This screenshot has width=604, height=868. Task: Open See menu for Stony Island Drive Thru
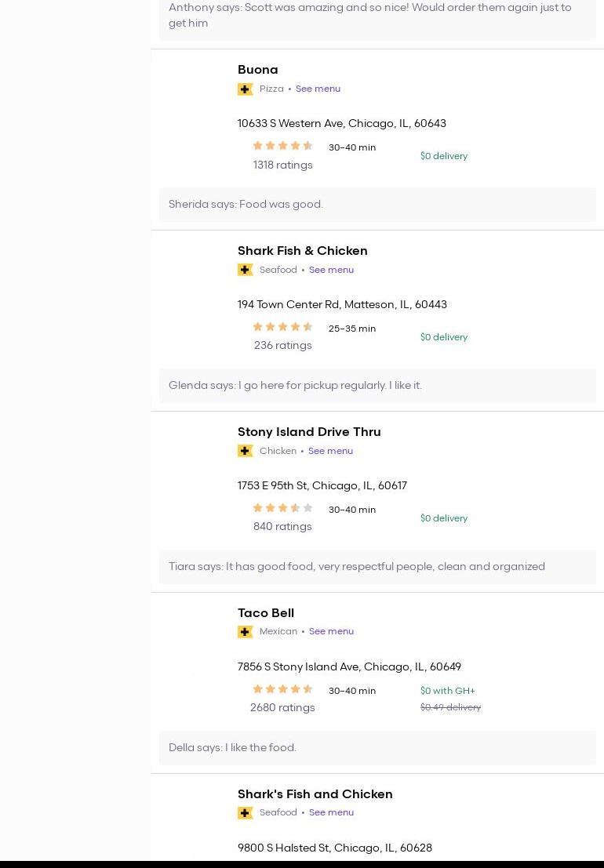pos(330,451)
